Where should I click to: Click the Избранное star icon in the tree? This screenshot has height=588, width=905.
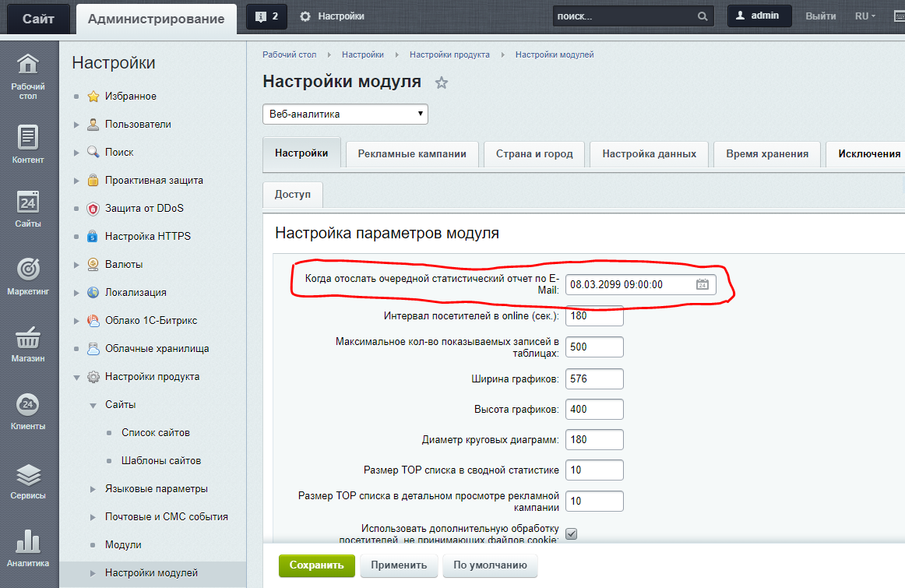[x=93, y=97]
